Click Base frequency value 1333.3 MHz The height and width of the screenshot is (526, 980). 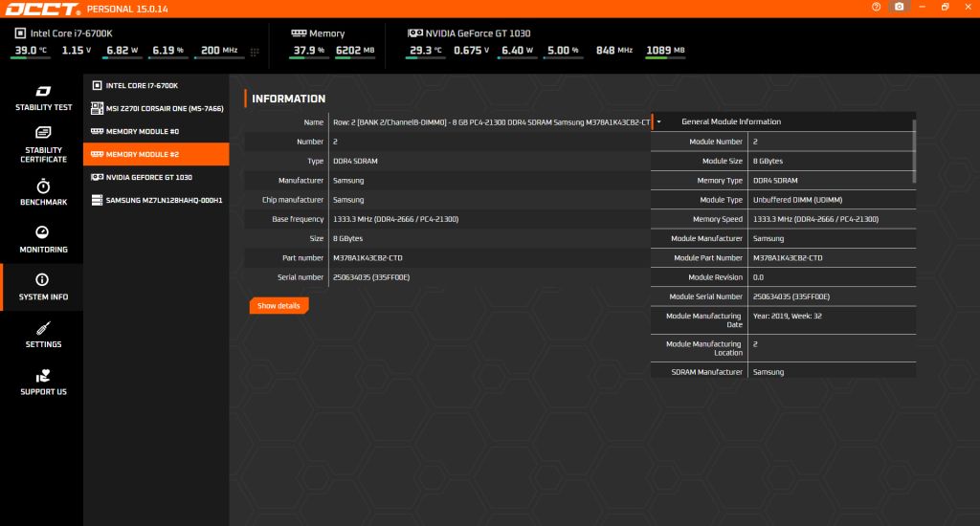coord(395,219)
